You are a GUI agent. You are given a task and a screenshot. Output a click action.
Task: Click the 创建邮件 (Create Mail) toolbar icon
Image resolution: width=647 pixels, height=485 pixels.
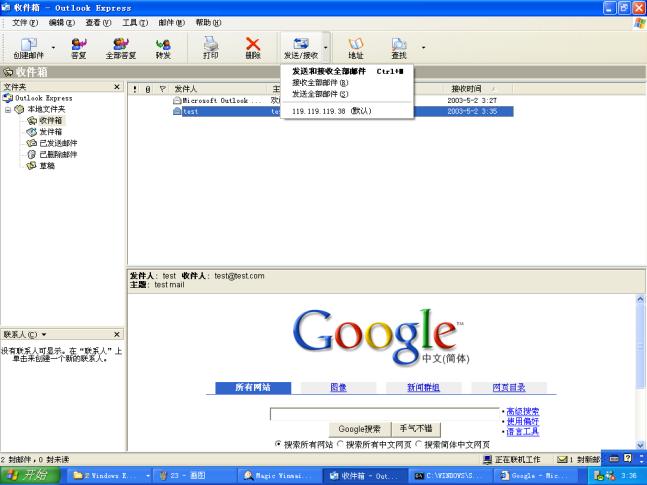(28, 48)
